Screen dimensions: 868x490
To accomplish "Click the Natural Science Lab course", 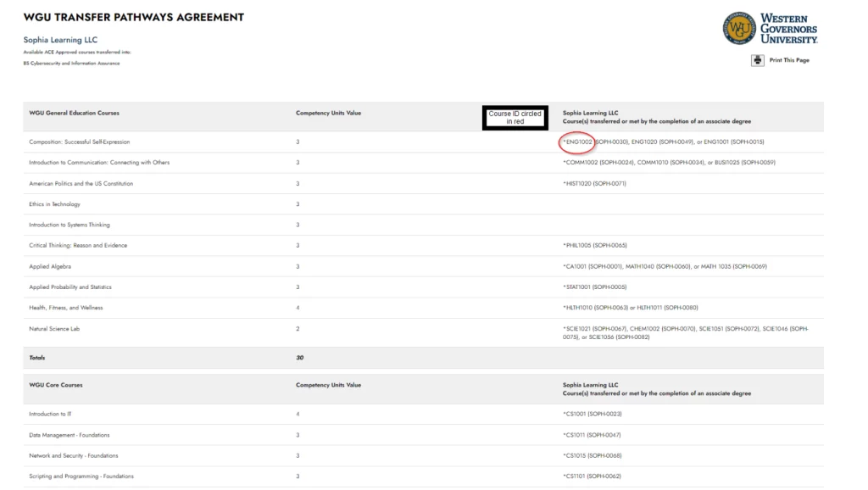I will [x=54, y=328].
